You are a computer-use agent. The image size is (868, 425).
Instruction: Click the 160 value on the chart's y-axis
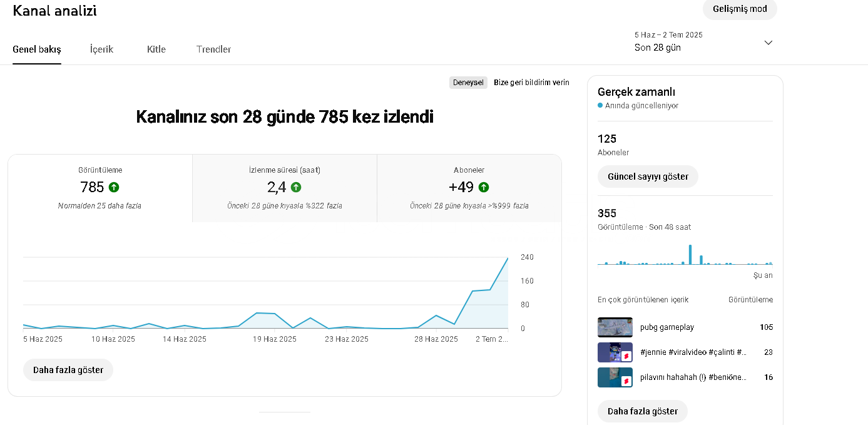coord(527,281)
